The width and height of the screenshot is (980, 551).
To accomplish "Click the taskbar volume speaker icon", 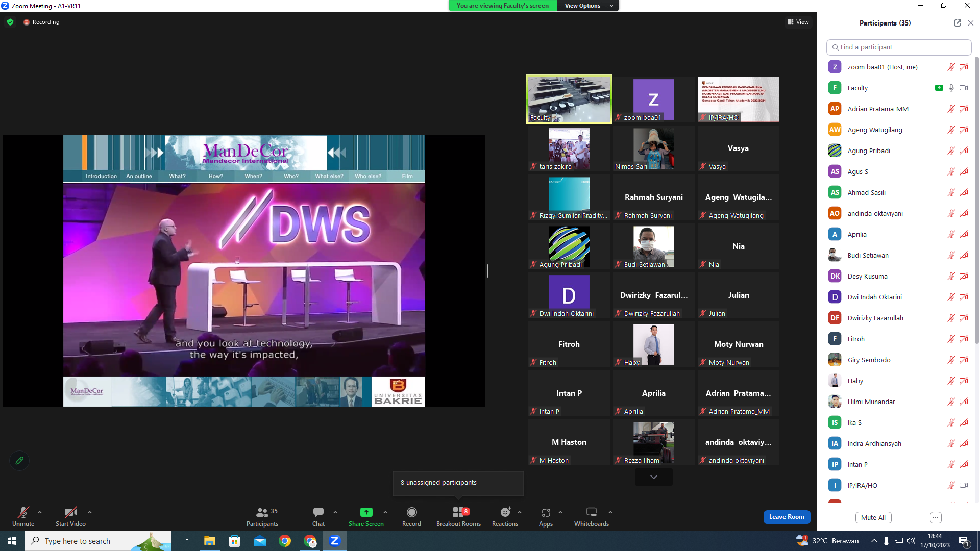I will point(911,541).
